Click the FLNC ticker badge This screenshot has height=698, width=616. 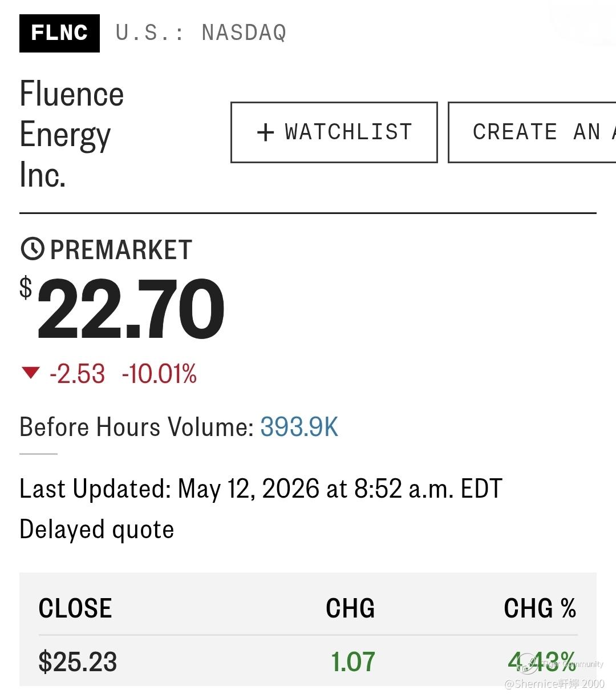pyautogui.click(x=59, y=33)
